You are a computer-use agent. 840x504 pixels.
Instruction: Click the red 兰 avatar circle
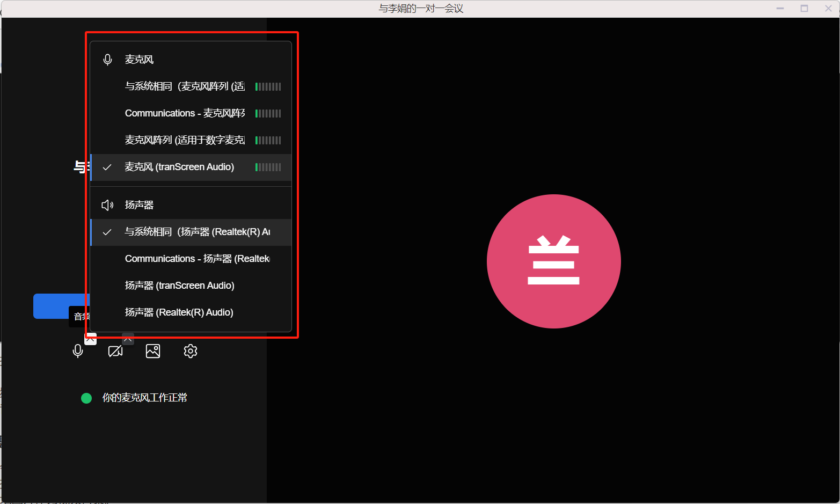pyautogui.click(x=553, y=261)
